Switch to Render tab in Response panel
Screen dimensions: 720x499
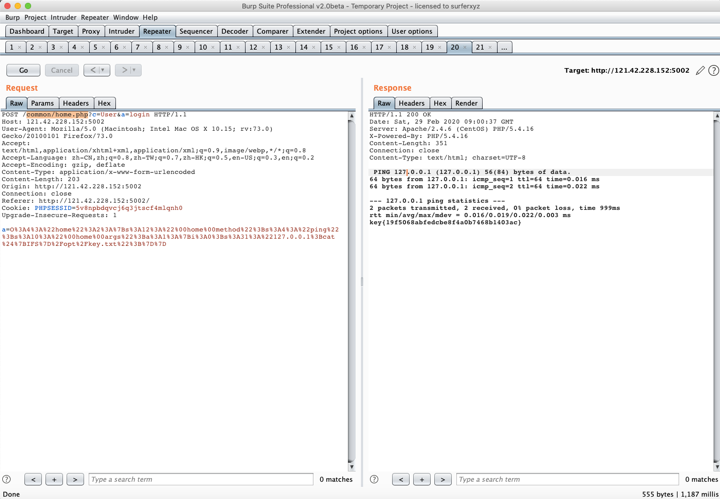pos(466,103)
